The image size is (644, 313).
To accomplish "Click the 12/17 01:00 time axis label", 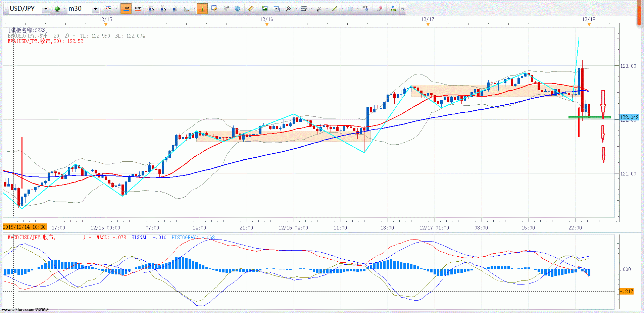I will tap(434, 228).
